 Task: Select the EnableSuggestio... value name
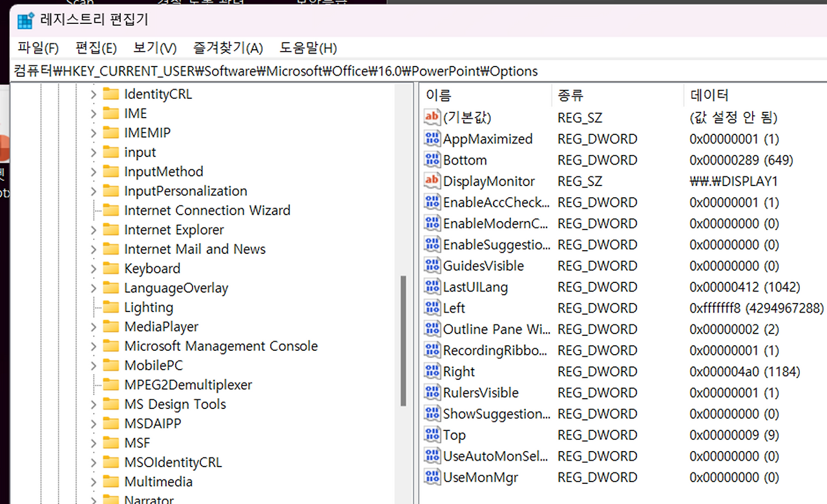tap(496, 245)
